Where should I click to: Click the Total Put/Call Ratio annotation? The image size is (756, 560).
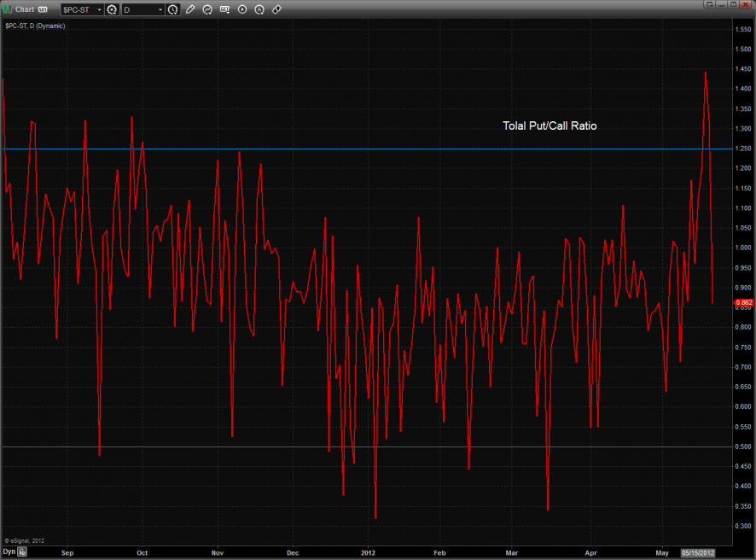pos(550,125)
